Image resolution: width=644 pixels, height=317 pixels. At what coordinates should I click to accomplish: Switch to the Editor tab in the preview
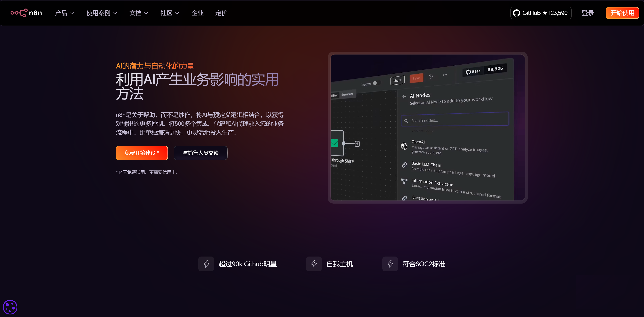tap(334, 95)
